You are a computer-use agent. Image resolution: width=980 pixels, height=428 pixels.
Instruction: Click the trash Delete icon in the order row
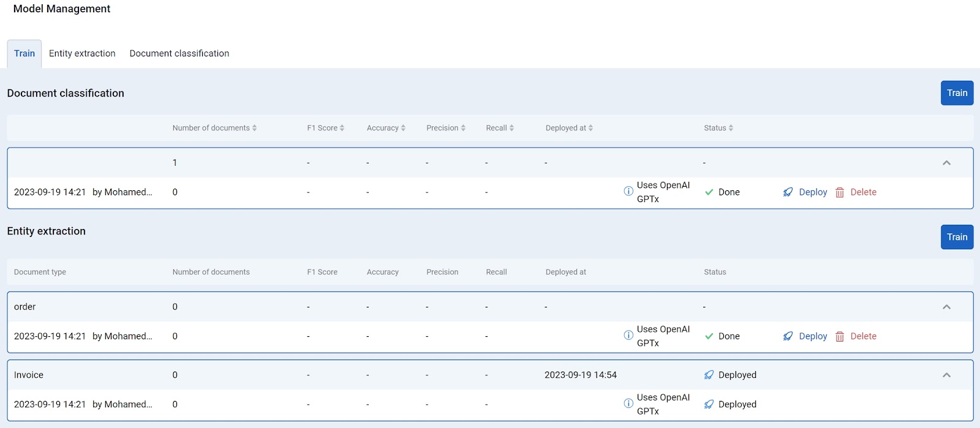coord(840,336)
